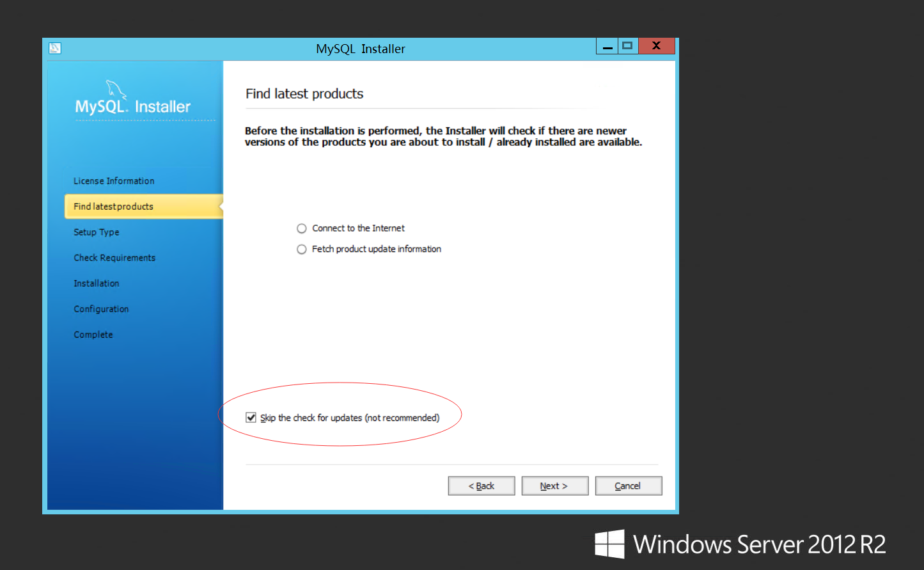The image size is (924, 570).
Task: Click the MySQL Installer title bar icon
Action: coord(55,48)
